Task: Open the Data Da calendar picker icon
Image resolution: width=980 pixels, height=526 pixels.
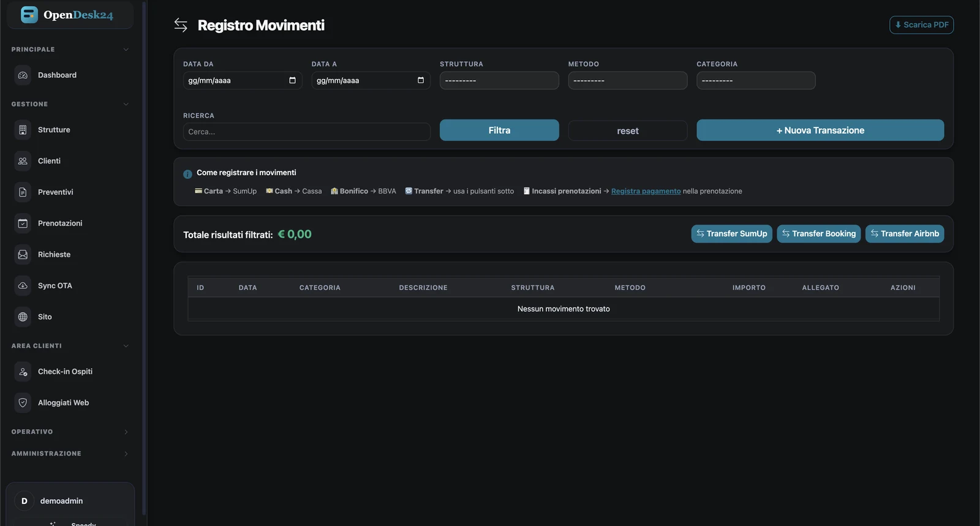Action: tap(292, 80)
